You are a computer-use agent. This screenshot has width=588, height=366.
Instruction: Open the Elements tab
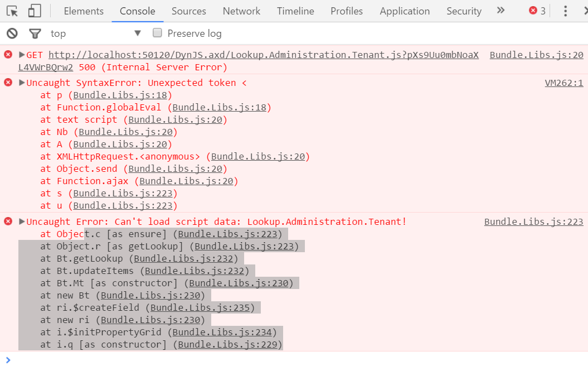[84, 11]
